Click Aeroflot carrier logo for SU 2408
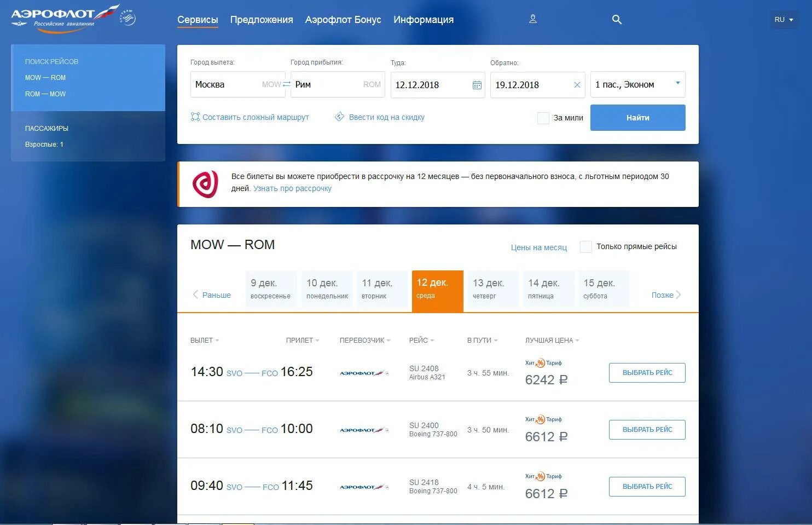 364,373
